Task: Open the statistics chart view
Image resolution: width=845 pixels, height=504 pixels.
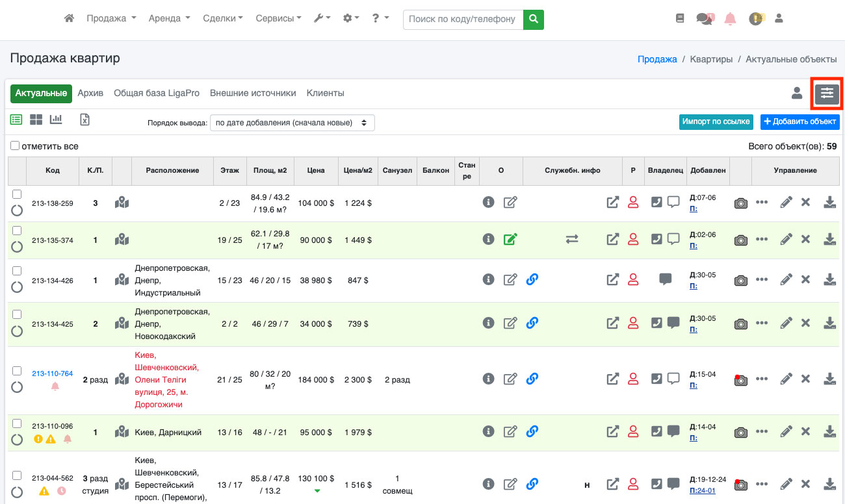Action: click(x=56, y=120)
